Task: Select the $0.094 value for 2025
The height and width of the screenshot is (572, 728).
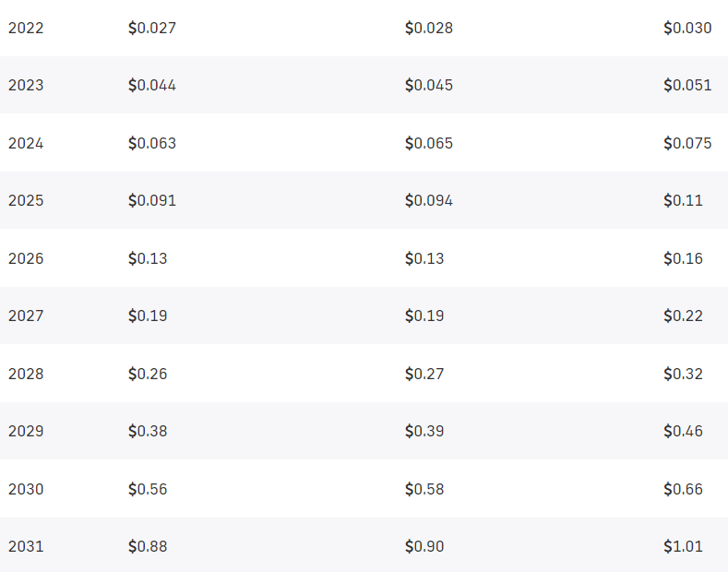Action: [429, 200]
